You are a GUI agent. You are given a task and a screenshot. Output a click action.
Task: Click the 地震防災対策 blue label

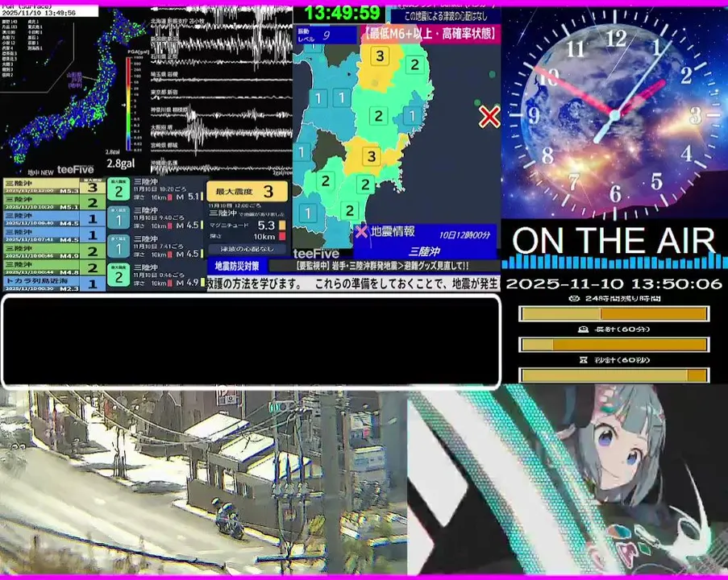[237, 267]
